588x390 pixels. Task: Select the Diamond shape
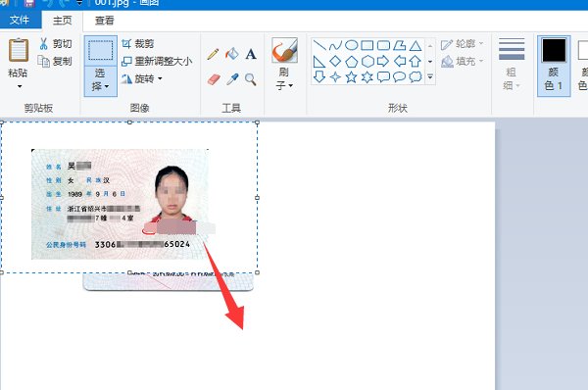tap(335, 61)
